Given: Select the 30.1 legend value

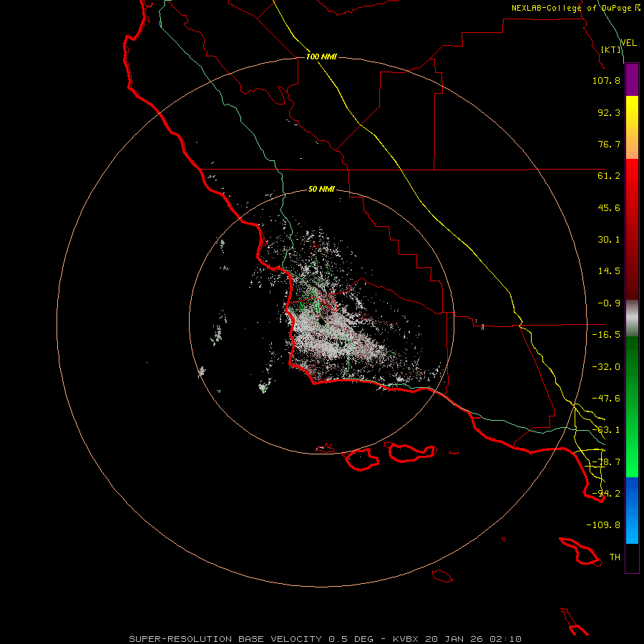Looking at the screenshot, I should pos(609,240).
